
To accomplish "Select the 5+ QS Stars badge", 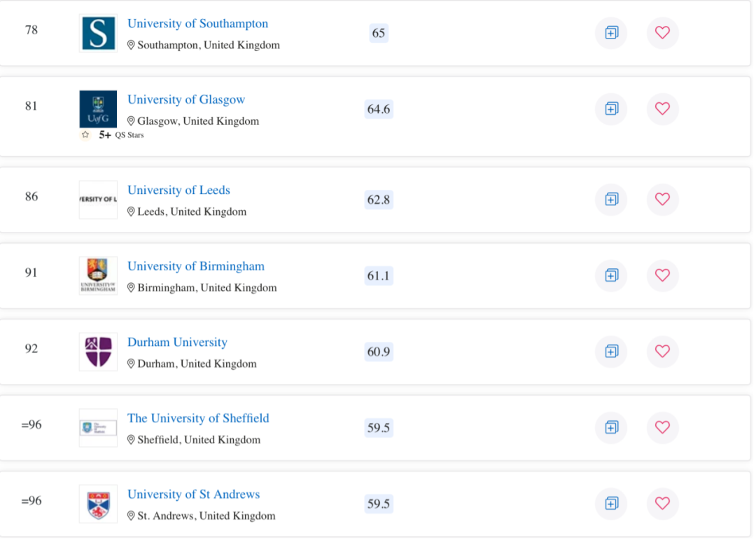I will [x=112, y=135].
